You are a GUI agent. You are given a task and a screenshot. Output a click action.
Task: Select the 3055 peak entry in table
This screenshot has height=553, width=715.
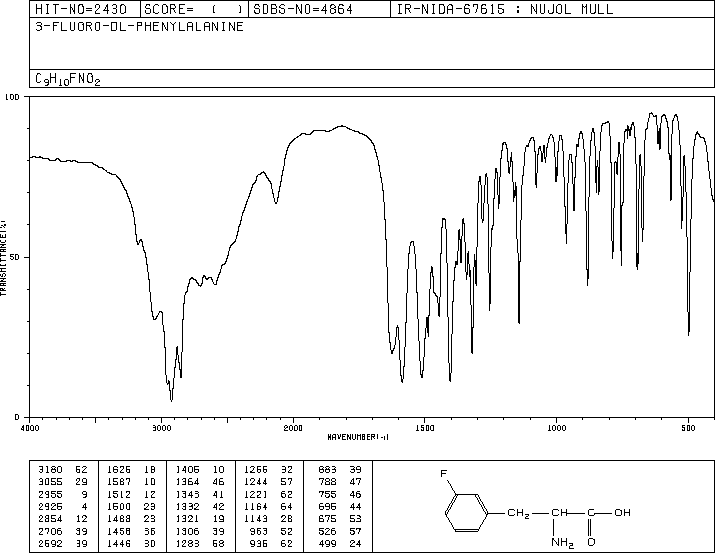pyautogui.click(x=63, y=482)
